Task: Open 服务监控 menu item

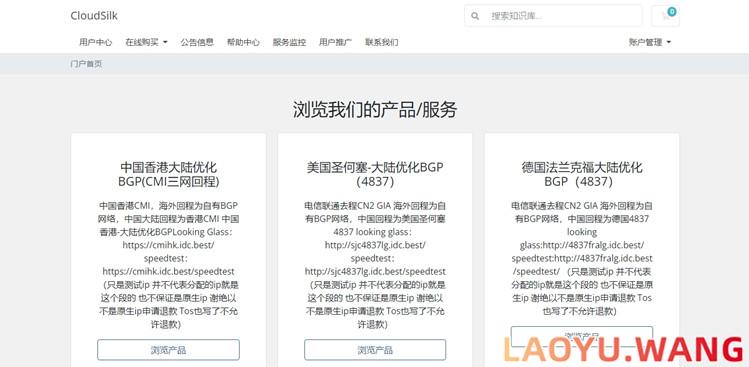Action: (x=289, y=42)
